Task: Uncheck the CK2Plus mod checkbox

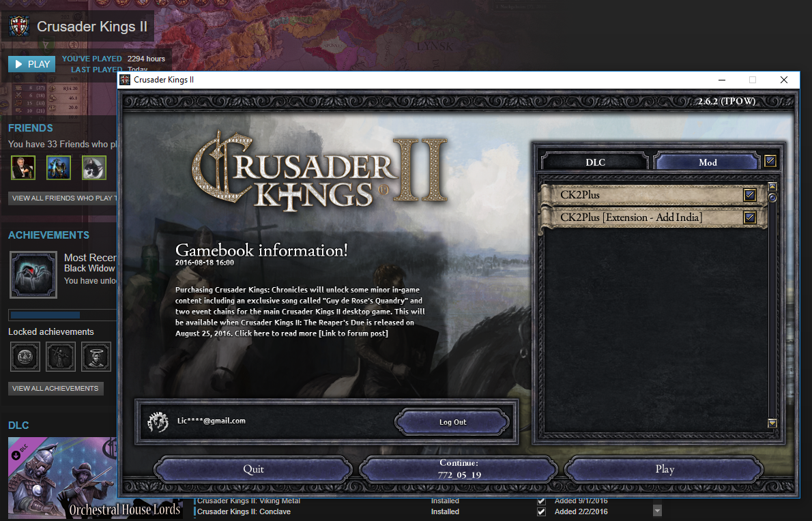Action: [x=750, y=195]
